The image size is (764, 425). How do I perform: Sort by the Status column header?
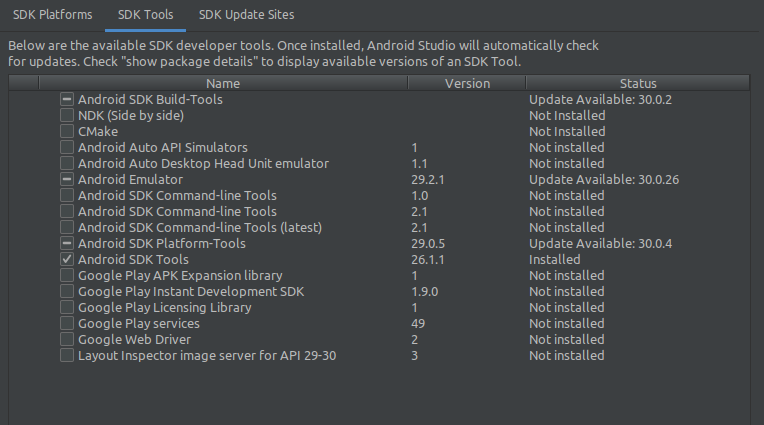638,83
